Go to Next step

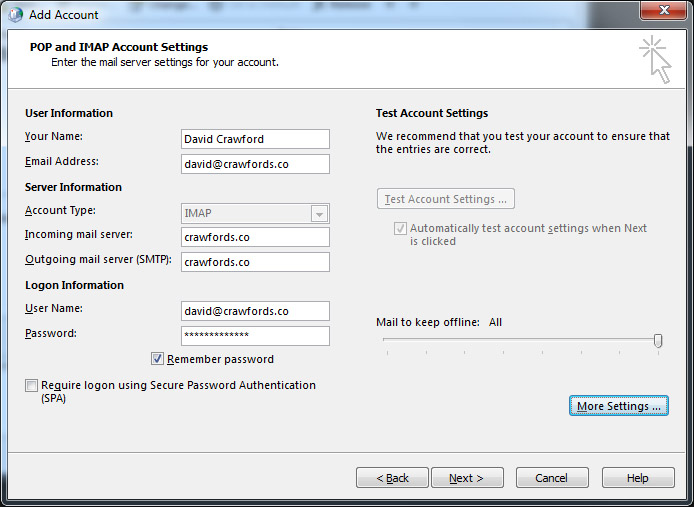467,478
